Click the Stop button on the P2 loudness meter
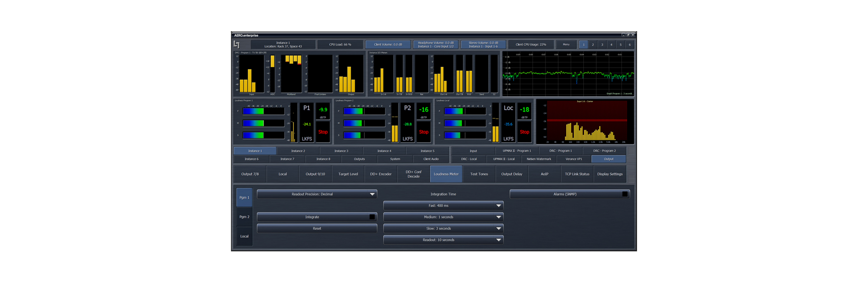The height and width of the screenshot is (282, 868). pyautogui.click(x=424, y=132)
